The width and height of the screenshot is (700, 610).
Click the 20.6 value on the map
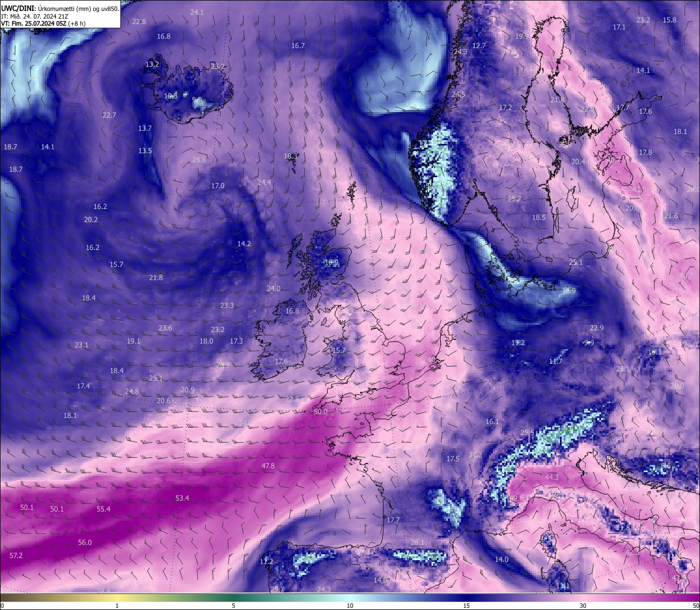tap(164, 401)
